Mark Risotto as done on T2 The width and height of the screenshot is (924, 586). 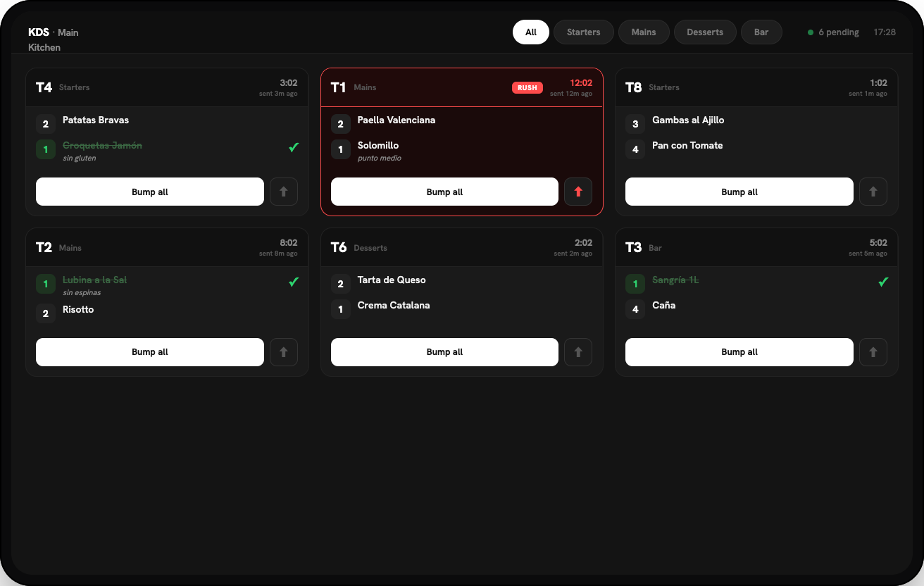tap(167, 313)
